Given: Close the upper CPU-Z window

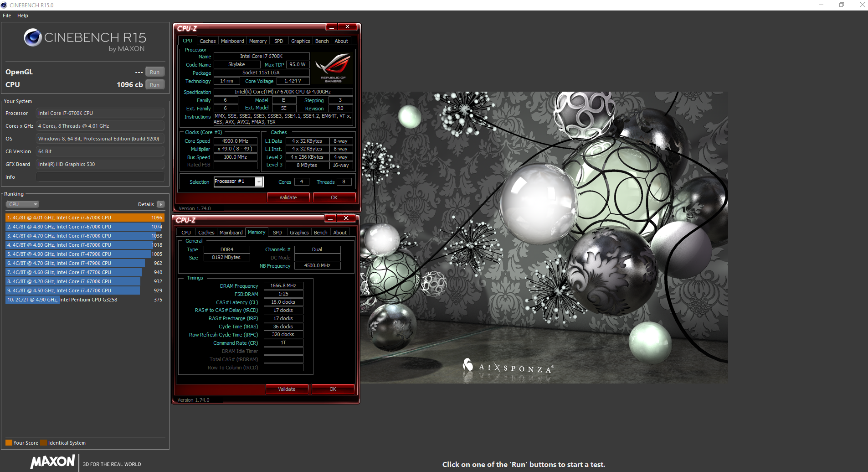Looking at the screenshot, I should tap(348, 27).
